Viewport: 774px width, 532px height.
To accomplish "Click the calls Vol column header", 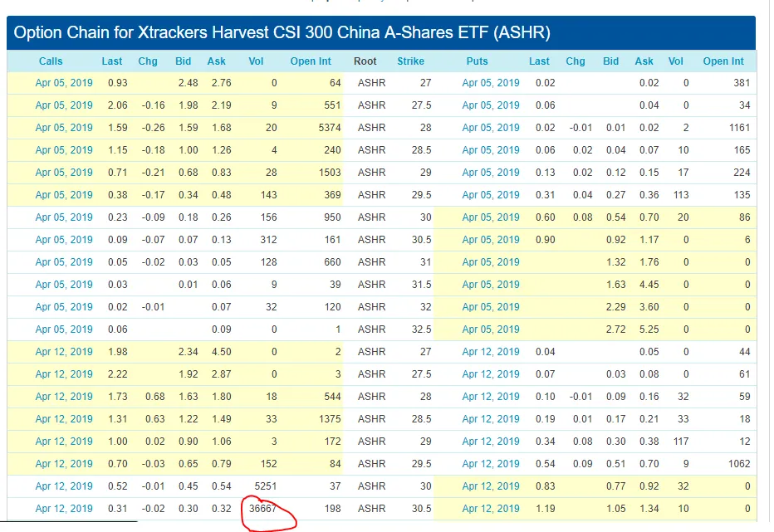I will pyautogui.click(x=256, y=61).
